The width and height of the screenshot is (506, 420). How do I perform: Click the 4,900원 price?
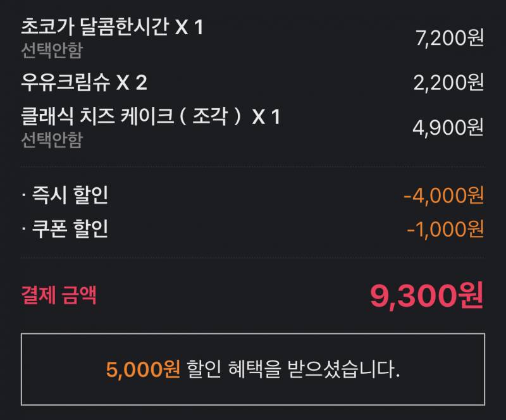(x=448, y=127)
